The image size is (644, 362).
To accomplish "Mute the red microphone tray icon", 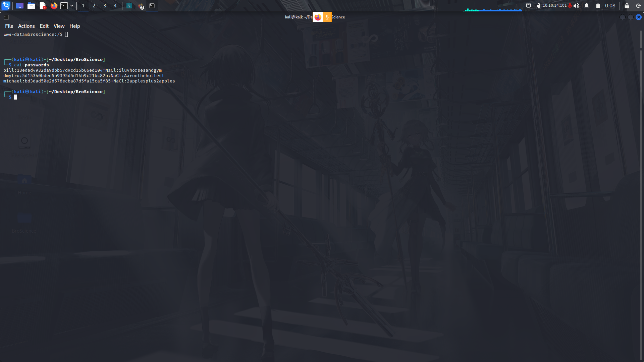I will coord(570,5).
